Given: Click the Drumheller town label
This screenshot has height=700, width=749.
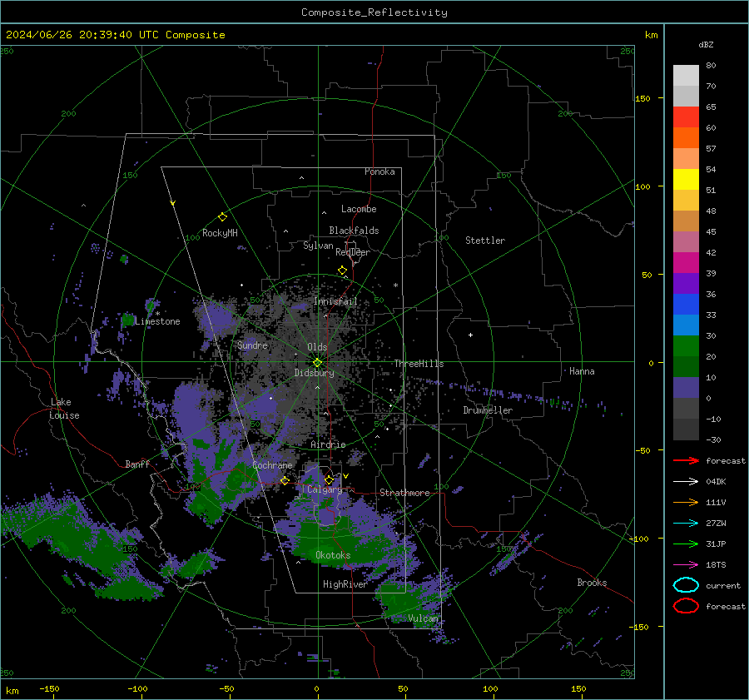Looking at the screenshot, I should tap(488, 410).
